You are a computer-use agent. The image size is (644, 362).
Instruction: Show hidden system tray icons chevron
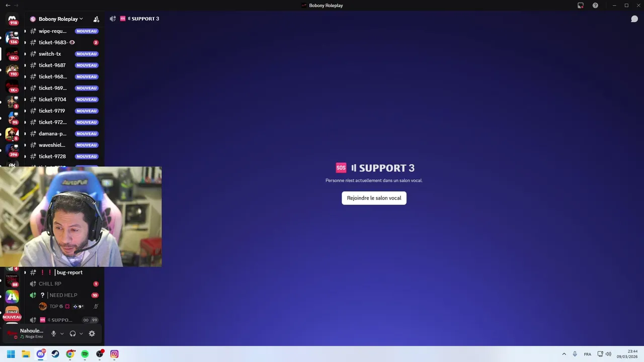(564, 354)
